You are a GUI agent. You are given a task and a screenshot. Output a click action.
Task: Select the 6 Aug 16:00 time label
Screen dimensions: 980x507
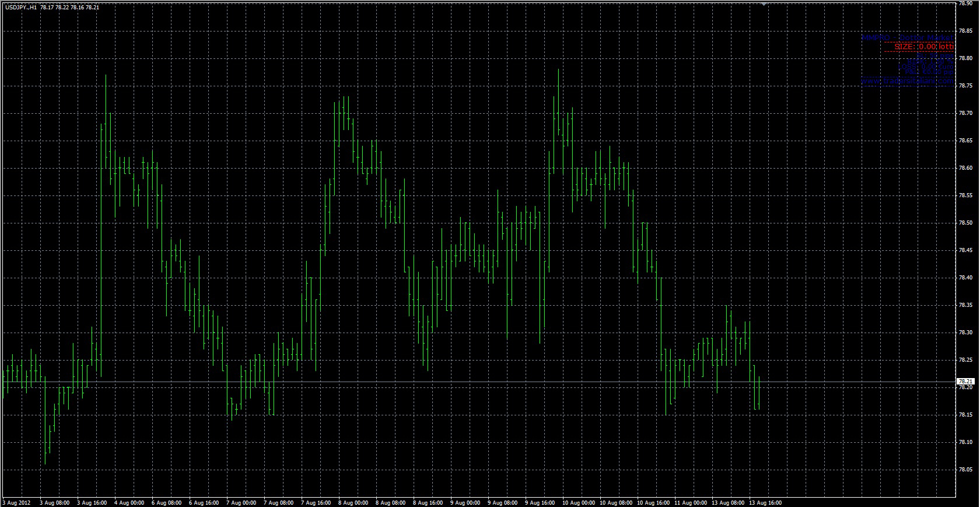point(204,502)
